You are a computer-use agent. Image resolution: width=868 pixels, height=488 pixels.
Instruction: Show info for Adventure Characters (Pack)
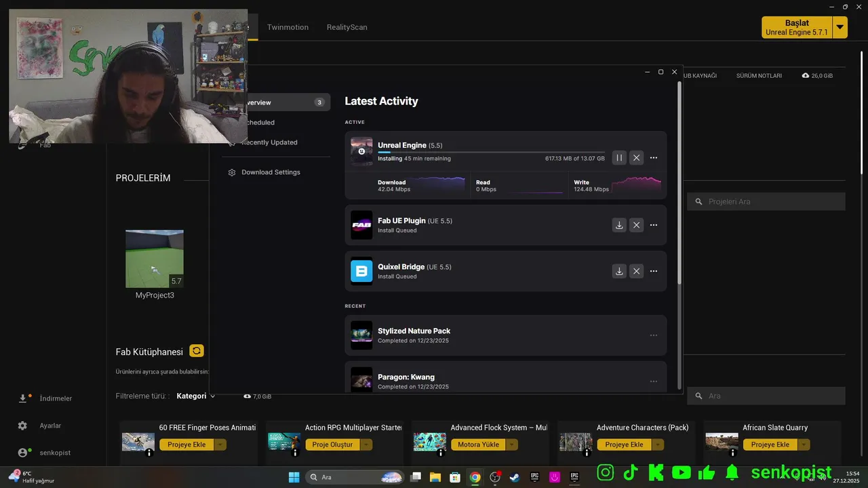587,453
